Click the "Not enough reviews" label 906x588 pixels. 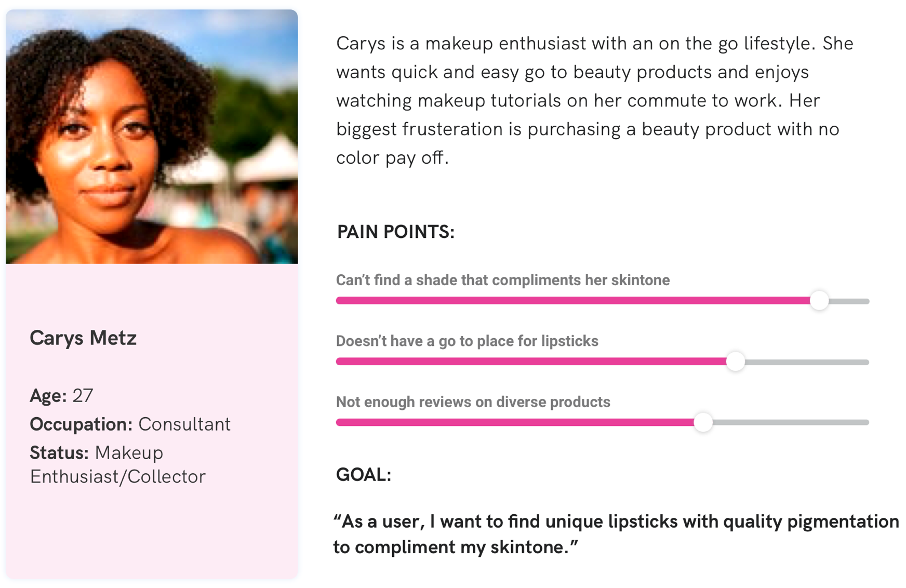pyautogui.click(x=473, y=402)
